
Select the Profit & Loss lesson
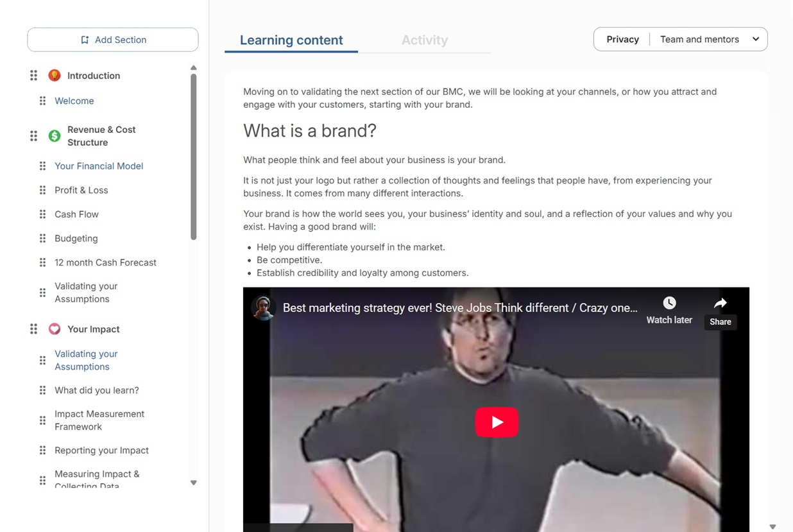[81, 191]
